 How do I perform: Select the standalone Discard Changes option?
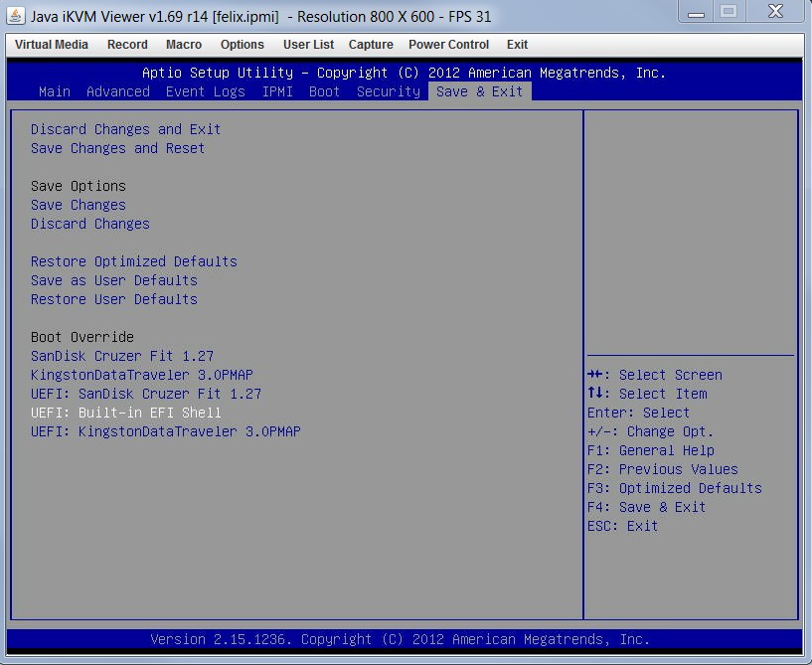click(x=90, y=224)
